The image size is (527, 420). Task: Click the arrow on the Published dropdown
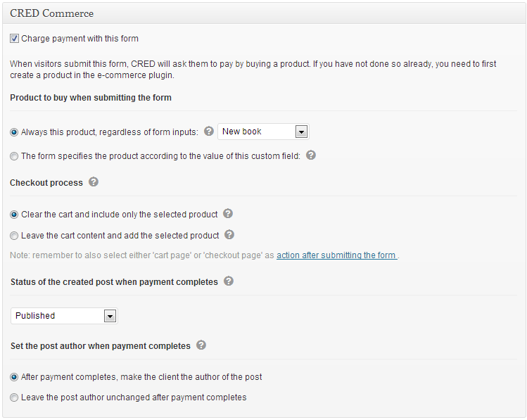click(110, 316)
